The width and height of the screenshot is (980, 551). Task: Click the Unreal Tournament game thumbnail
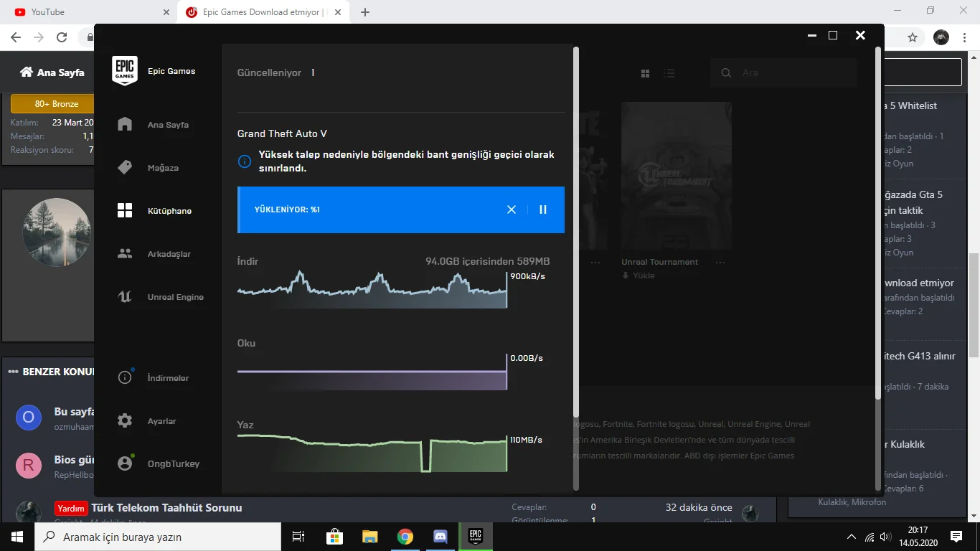(x=677, y=175)
